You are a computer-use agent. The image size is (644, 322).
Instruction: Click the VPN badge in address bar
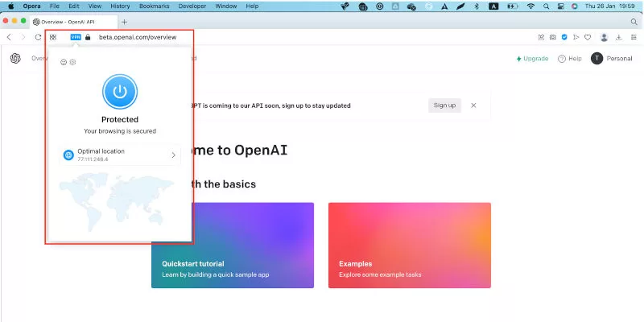point(76,37)
